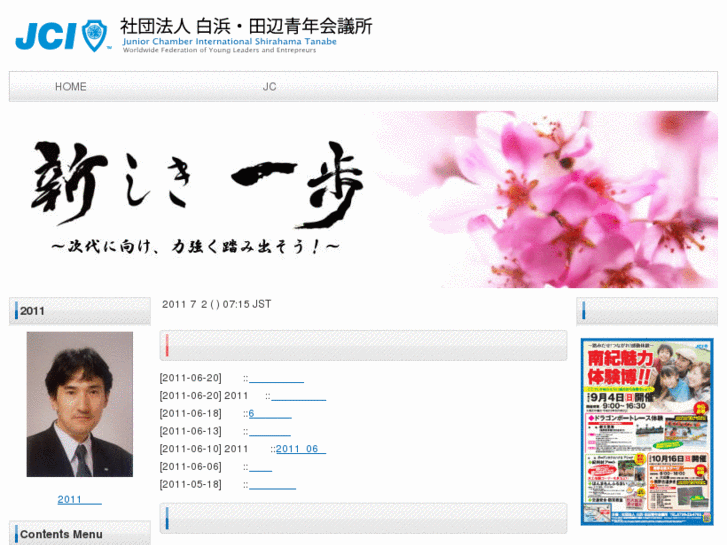Click the JCI logo in header
This screenshot has width=727, height=545.
(63, 35)
